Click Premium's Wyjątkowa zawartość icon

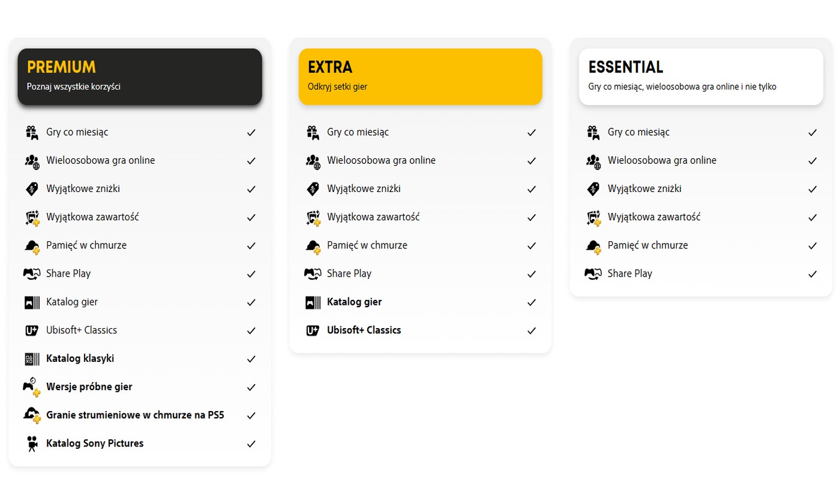32,218
